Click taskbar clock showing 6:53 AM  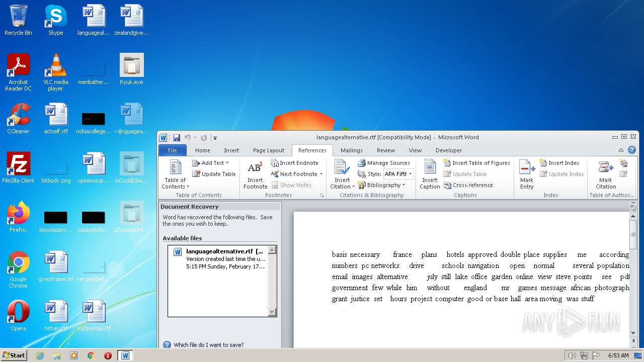(618, 355)
